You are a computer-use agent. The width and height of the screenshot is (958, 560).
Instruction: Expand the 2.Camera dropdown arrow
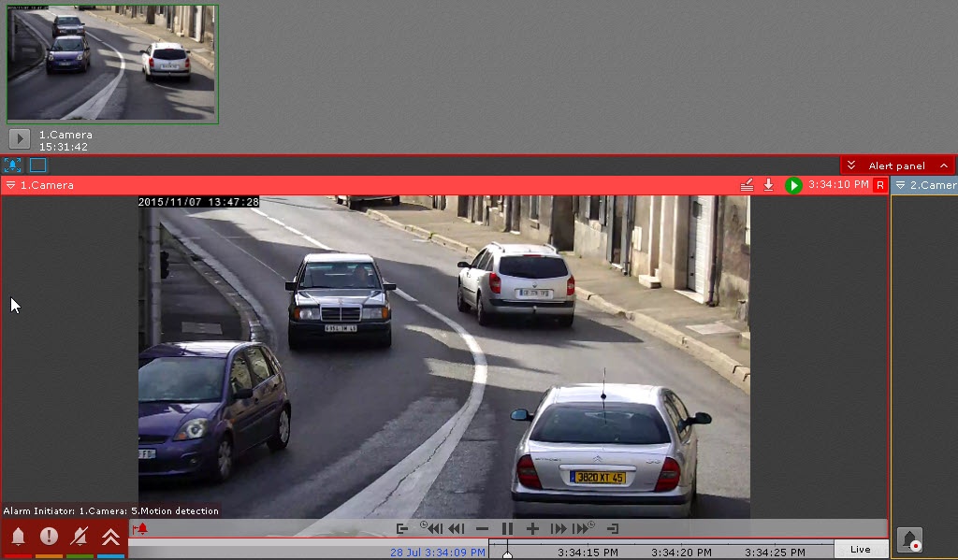pos(900,185)
